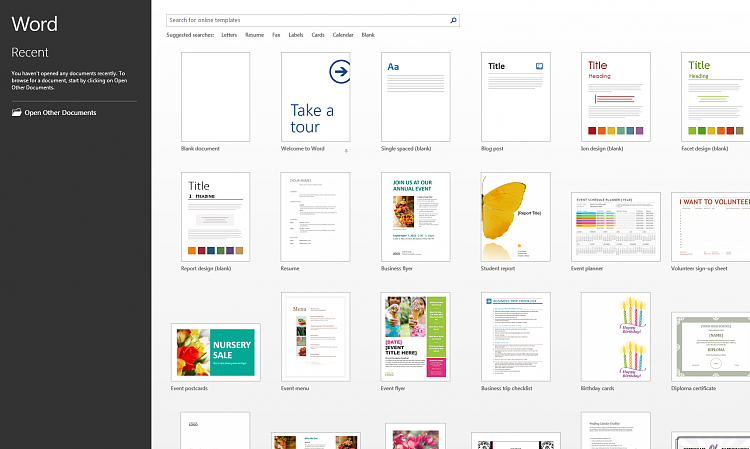
Task: Open the Birthday cards template
Action: (616, 337)
